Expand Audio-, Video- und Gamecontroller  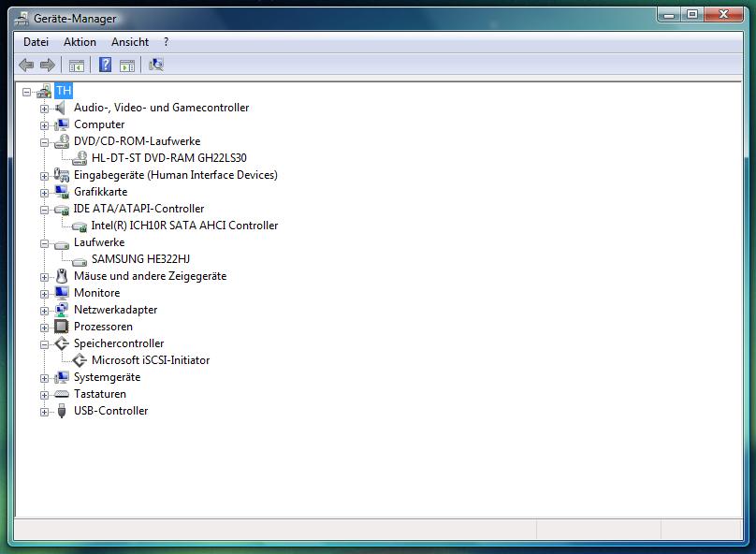click(44, 109)
